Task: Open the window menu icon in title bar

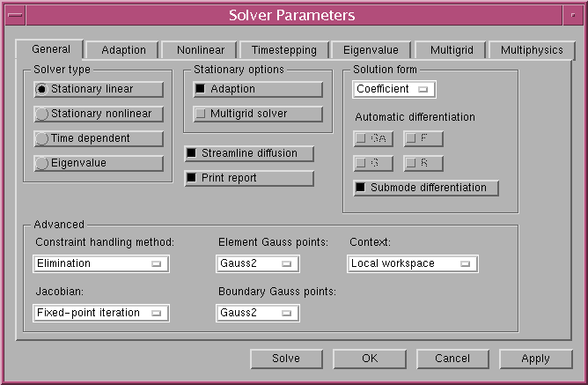Action: [x=15, y=15]
